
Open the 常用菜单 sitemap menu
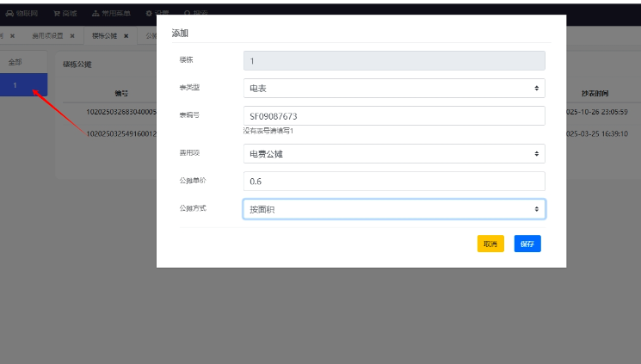(x=111, y=14)
